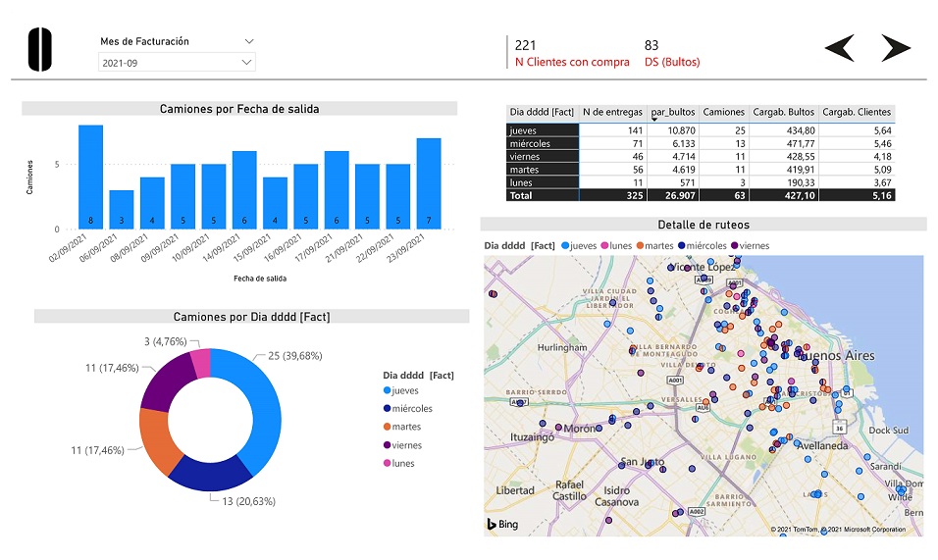The height and width of the screenshot is (560, 938).
Task: Click the 25 (39,68%) donut label
Action: click(295, 356)
